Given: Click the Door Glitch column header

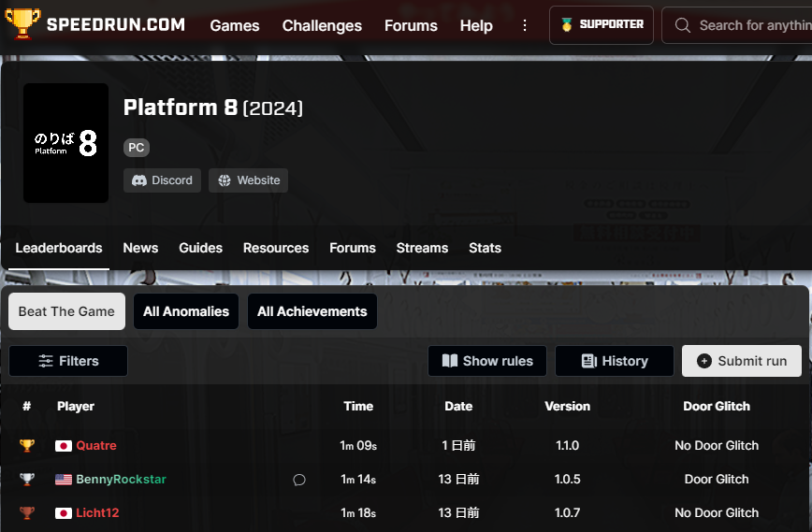Looking at the screenshot, I should click(717, 406).
